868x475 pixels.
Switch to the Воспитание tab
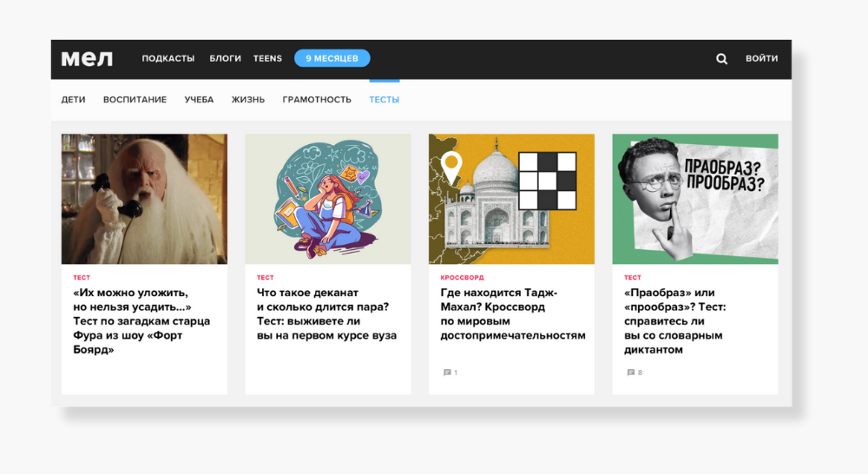[135, 100]
